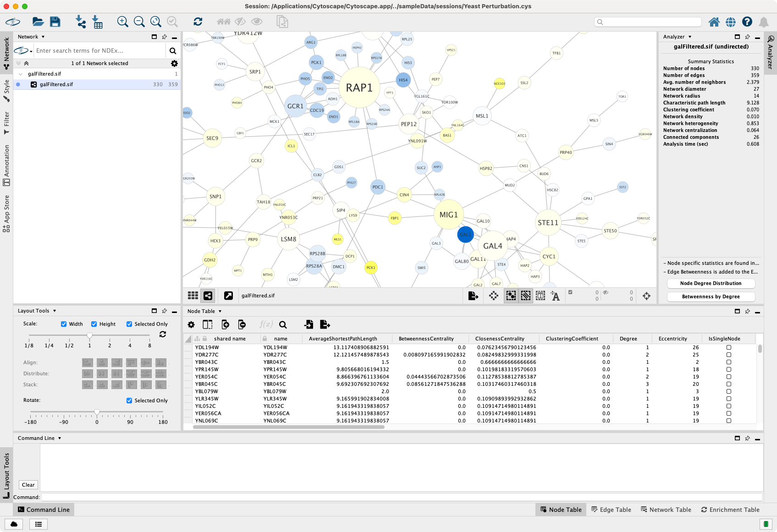Click the Betweenness by Degree button
Viewport: 777px width, 532px height.
711,296
